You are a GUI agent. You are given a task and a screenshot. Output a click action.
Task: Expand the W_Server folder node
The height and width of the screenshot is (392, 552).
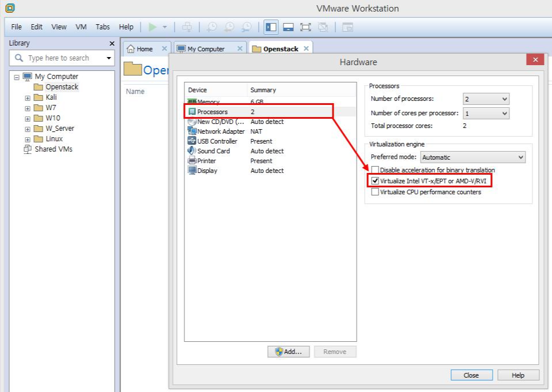28,129
